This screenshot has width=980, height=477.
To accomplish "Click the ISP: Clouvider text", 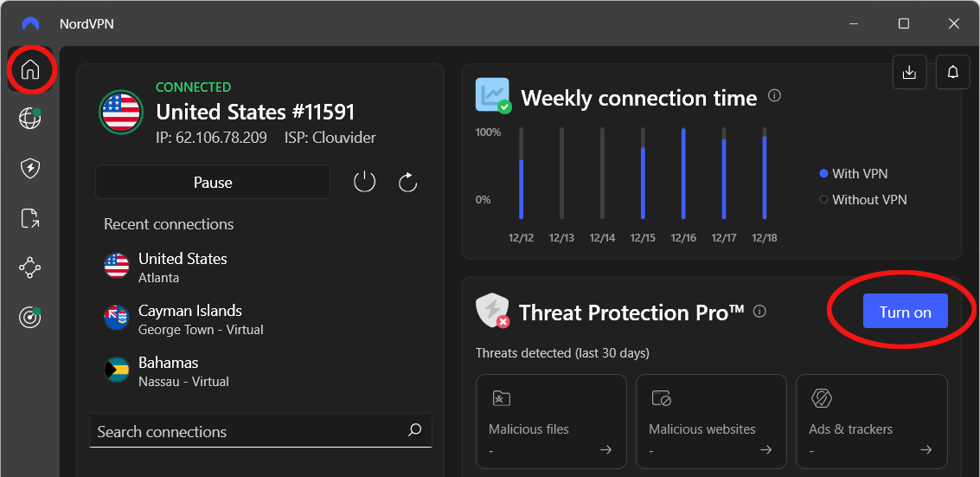I will pos(330,138).
